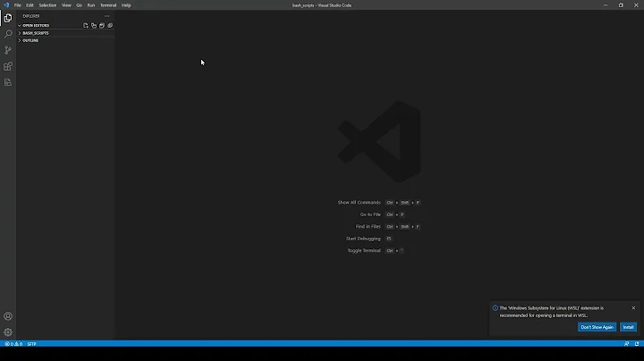Dismiss the WSL extension notification
The image size is (644, 361).
point(633,308)
